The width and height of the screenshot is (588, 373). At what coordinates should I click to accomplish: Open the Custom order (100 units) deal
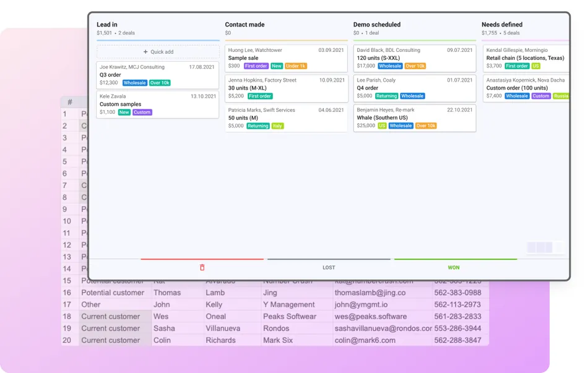[525, 88]
